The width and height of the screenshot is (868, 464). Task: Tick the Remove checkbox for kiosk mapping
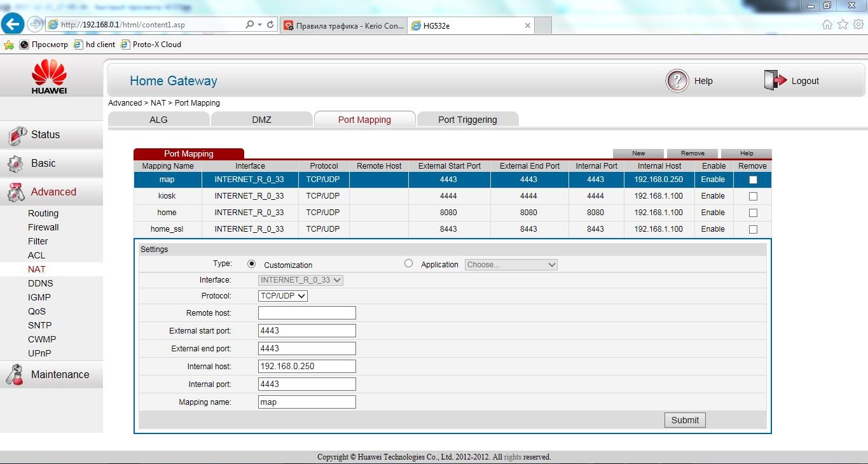pyautogui.click(x=753, y=196)
